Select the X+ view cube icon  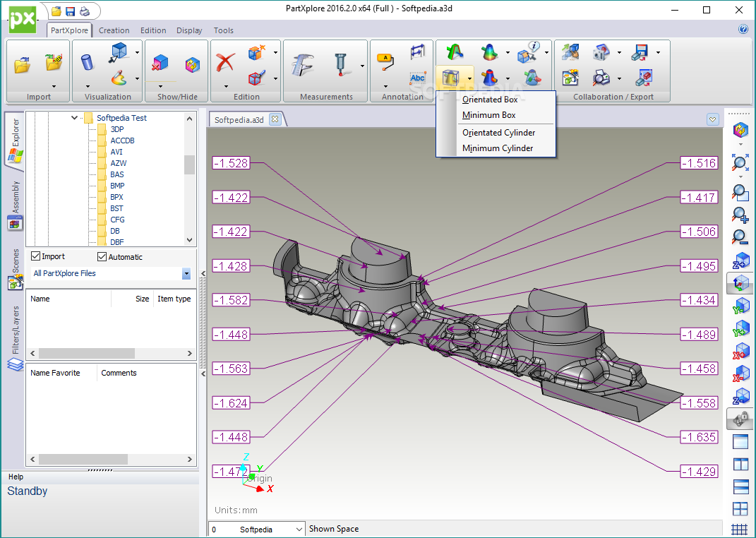[740, 351]
